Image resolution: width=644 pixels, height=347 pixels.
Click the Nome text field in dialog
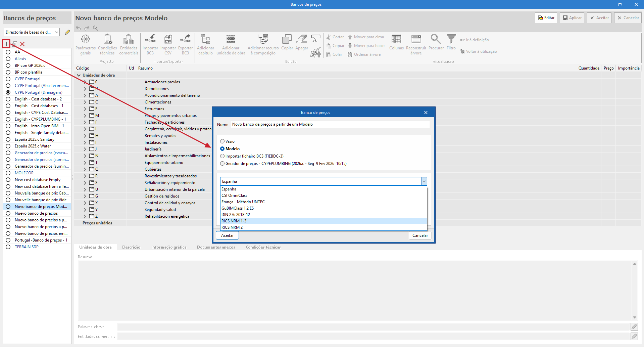tap(330, 124)
